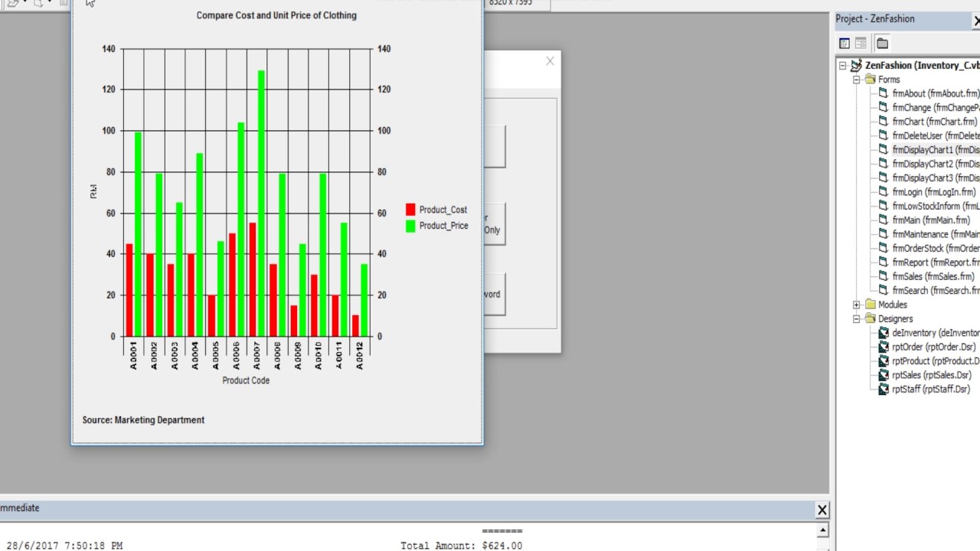Close the Project - ZenFashion panel

(976, 20)
